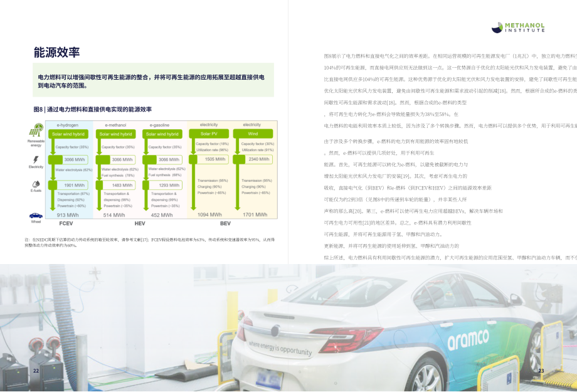Click Capacity factor (30%) under Wind
577x392 pixels.
tap(258, 144)
